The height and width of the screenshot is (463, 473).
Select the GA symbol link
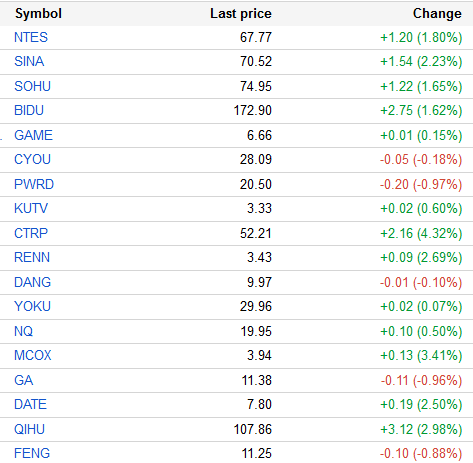pos(24,380)
